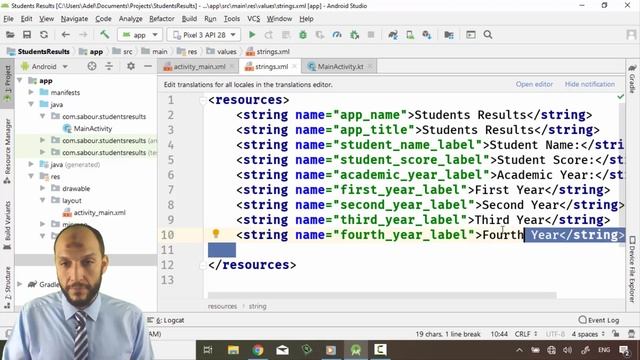Open SDK Manager icon
The width and height of the screenshot is (640, 360).
[x=427, y=35]
